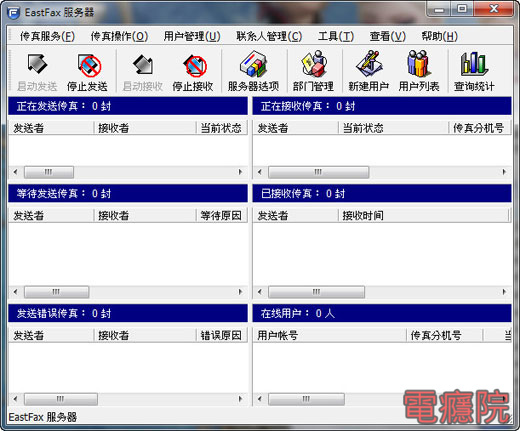Click the EastFax title bar icon
This screenshot has width=520, height=431.
pos(14,13)
